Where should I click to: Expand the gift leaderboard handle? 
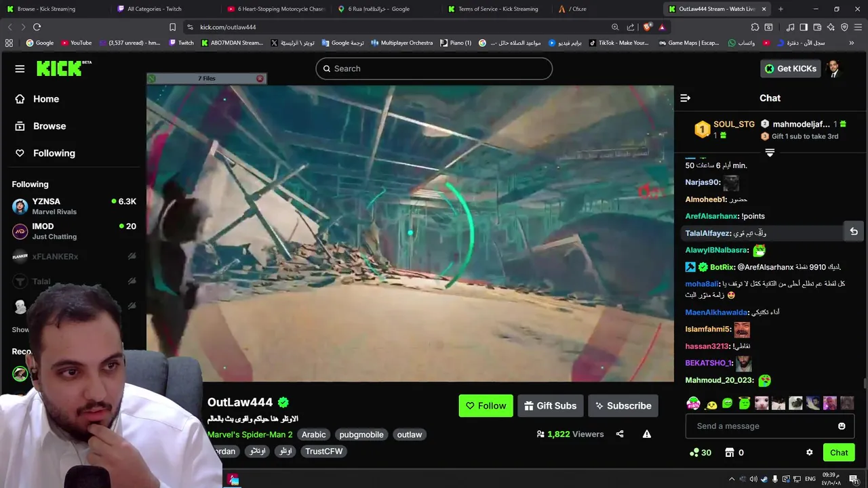pyautogui.click(x=770, y=152)
